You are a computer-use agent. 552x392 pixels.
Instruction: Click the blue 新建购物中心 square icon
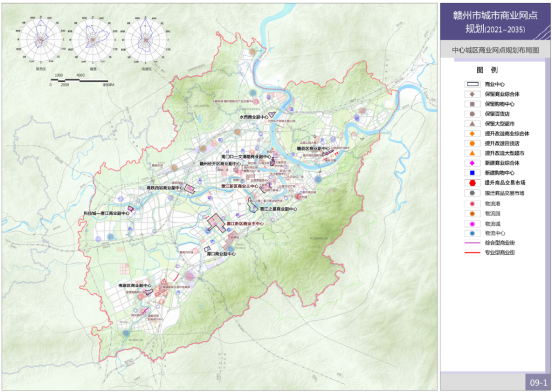click(472, 173)
